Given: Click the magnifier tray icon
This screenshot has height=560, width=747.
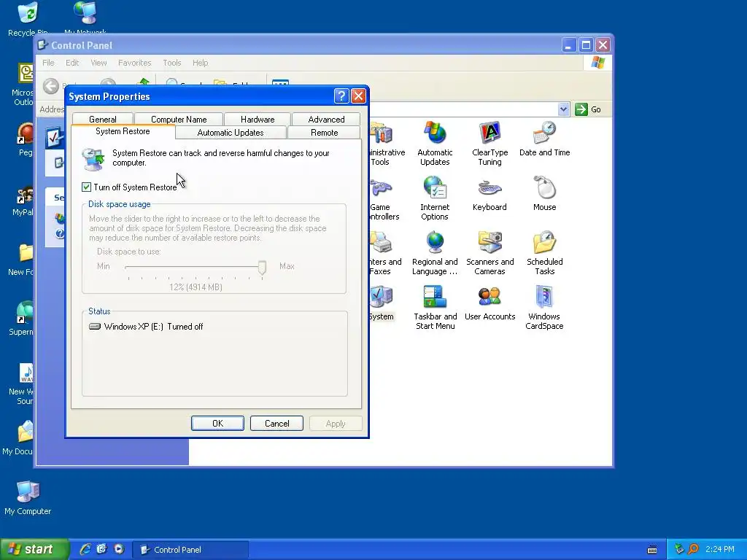Looking at the screenshot, I should pyautogui.click(x=693, y=549).
